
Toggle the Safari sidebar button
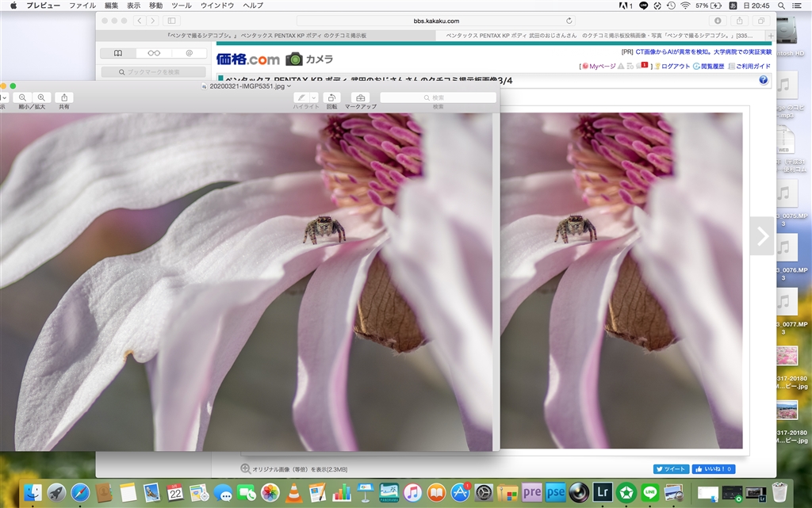coord(171,21)
